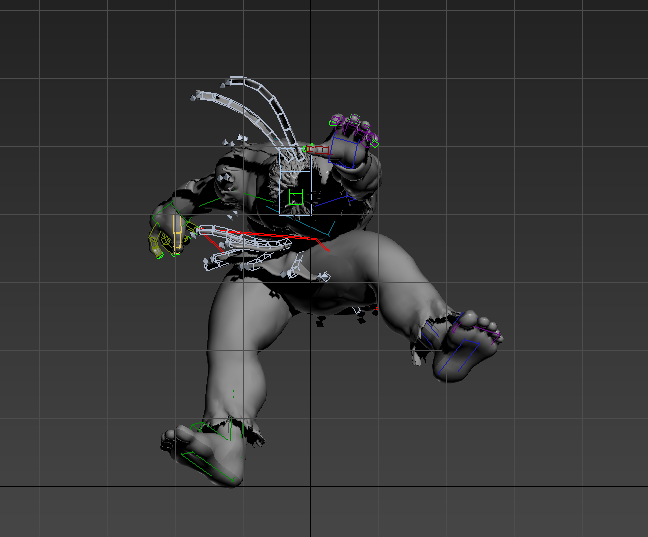Select the small red bone beside the raised wrist

pyautogui.click(x=317, y=150)
